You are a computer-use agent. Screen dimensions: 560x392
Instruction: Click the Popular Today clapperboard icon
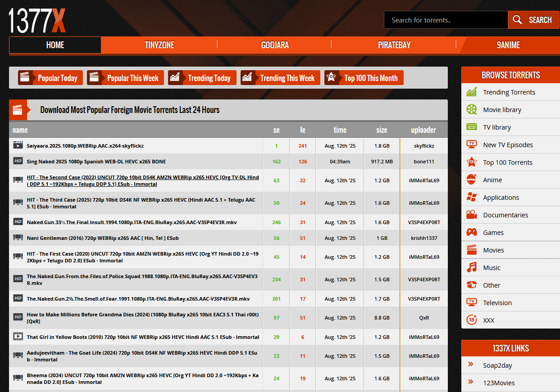click(x=25, y=78)
